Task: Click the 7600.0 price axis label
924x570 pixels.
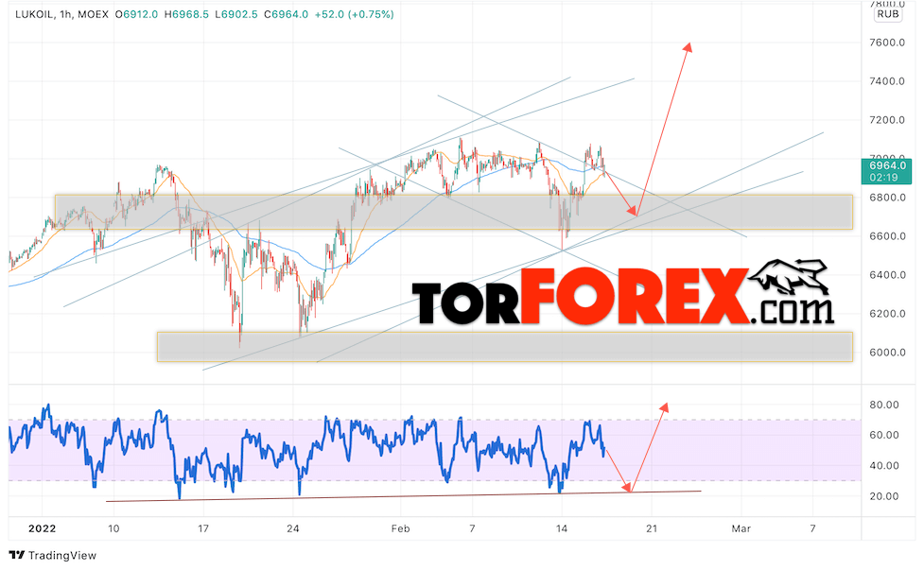Action: 887,43
